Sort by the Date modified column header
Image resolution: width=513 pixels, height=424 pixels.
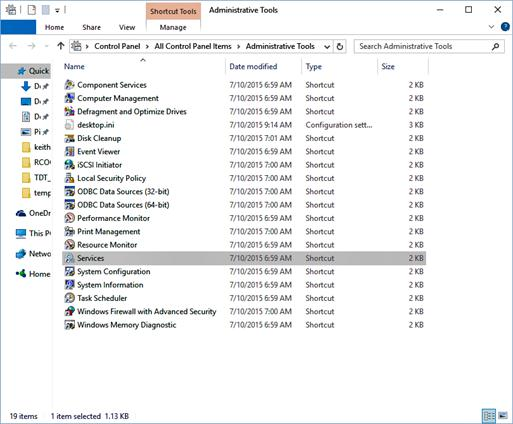(x=253, y=66)
